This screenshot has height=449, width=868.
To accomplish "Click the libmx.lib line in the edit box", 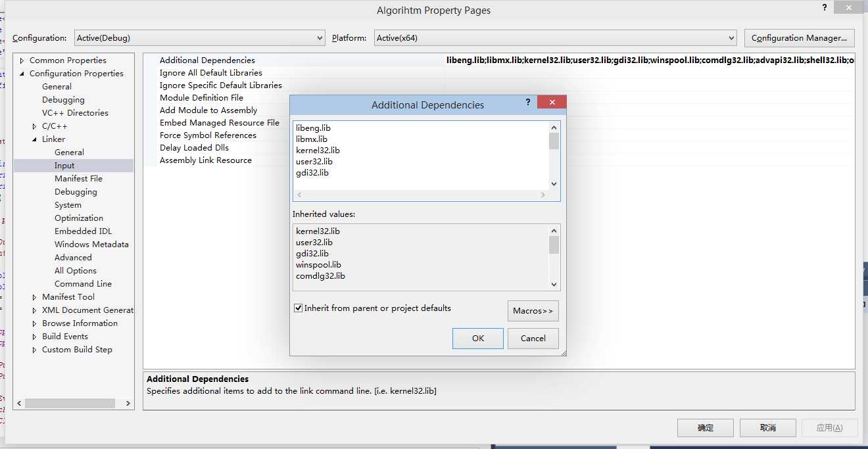I will point(312,139).
